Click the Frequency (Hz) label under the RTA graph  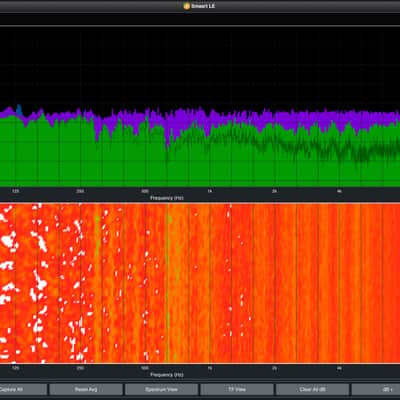coord(167,198)
